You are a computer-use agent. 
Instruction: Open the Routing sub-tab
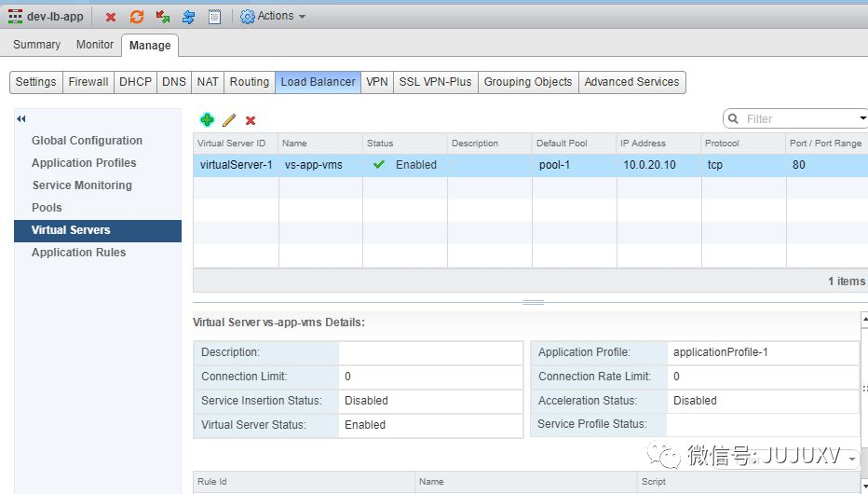250,82
